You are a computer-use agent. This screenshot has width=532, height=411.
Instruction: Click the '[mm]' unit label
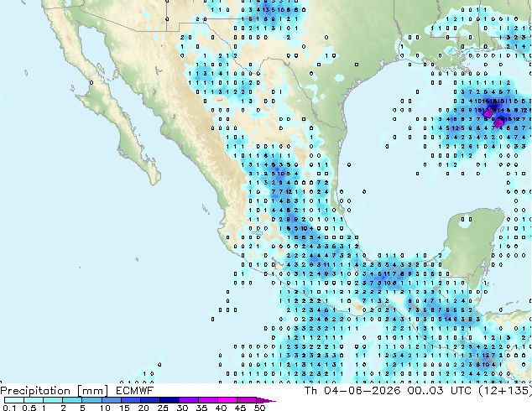92,391
